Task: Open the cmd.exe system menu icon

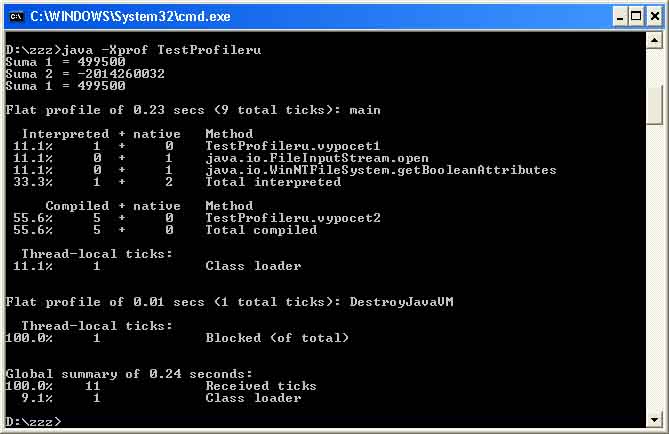Action: point(15,15)
